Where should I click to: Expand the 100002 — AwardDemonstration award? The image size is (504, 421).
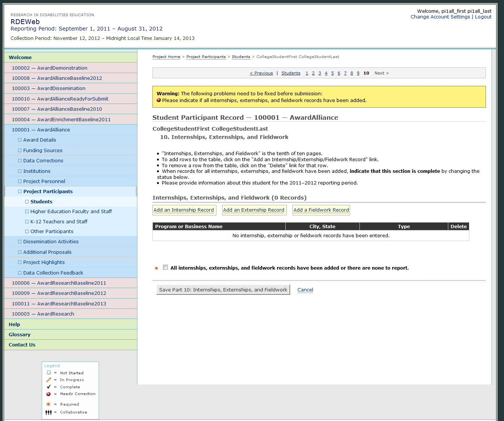coord(49,68)
